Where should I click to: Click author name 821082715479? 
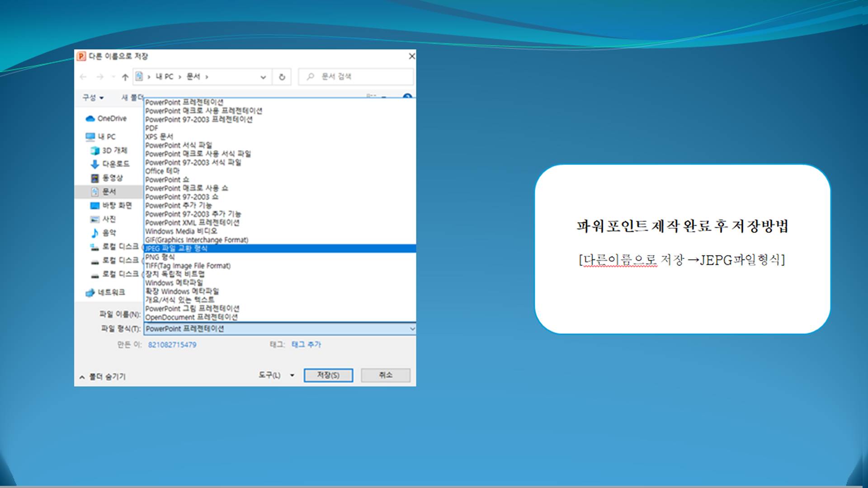(172, 345)
